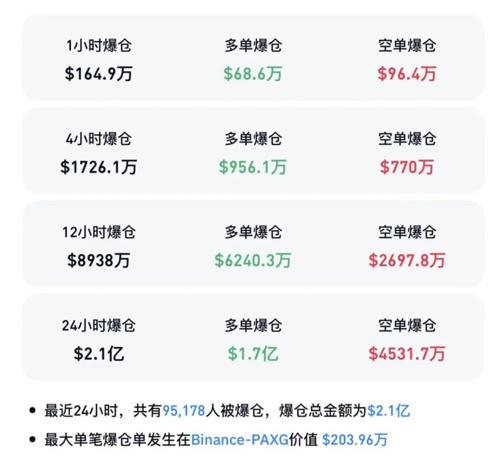Select the 24-hour short liquidation $4531.7万

coord(407,354)
